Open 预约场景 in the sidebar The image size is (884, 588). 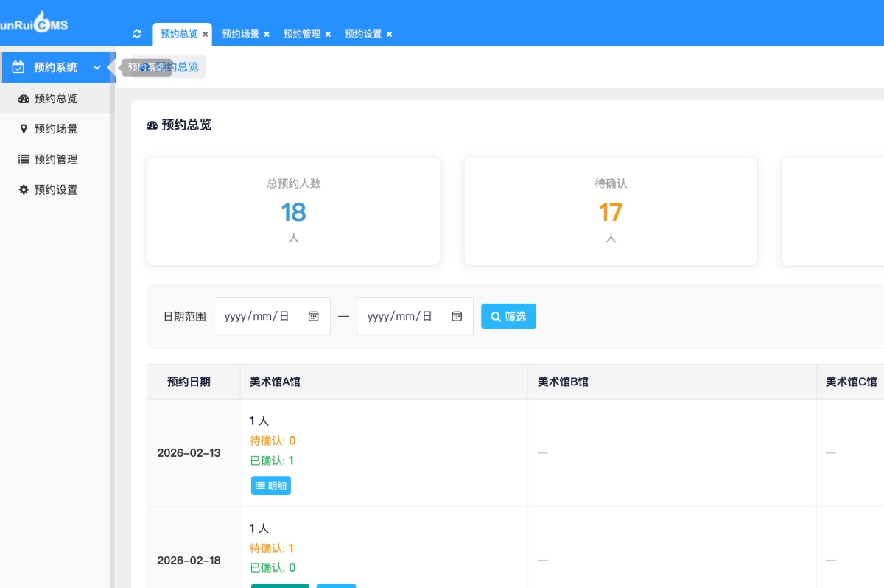(x=55, y=128)
